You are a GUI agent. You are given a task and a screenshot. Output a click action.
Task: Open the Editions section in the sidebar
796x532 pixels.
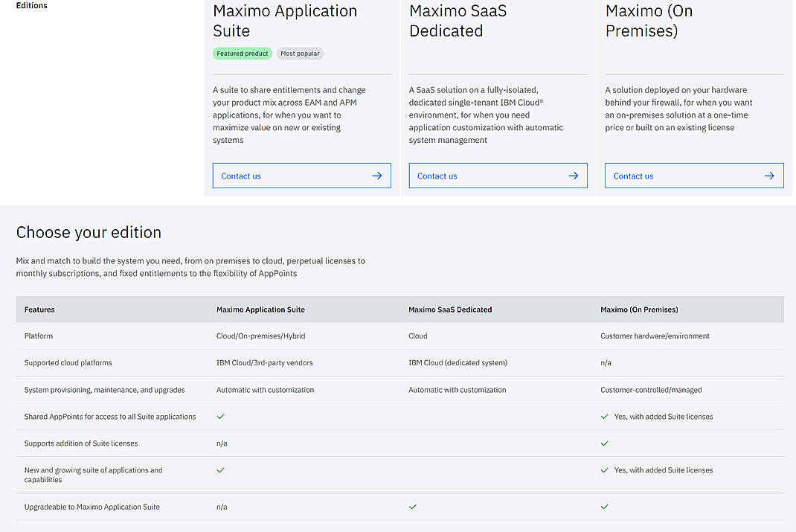click(31, 5)
